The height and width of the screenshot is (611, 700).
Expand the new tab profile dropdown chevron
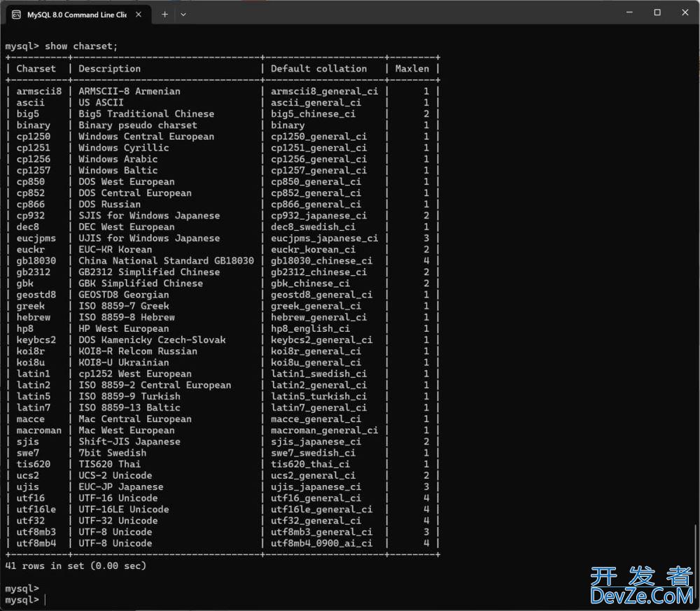pyautogui.click(x=183, y=14)
